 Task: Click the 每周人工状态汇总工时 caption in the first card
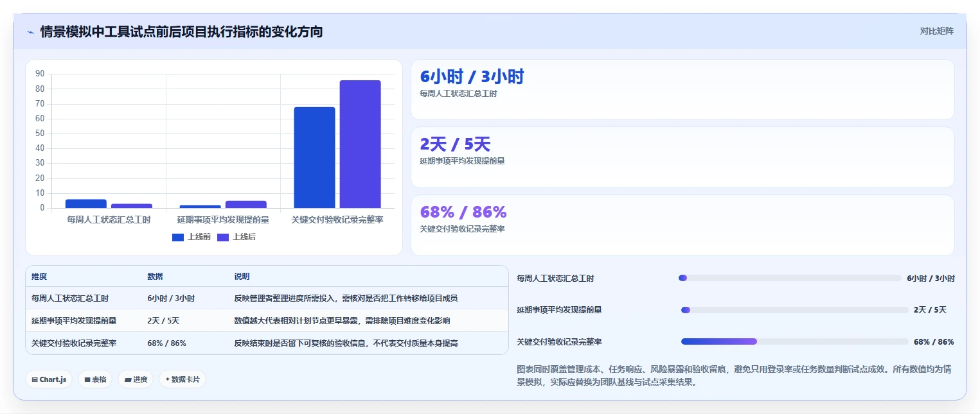coord(458,94)
